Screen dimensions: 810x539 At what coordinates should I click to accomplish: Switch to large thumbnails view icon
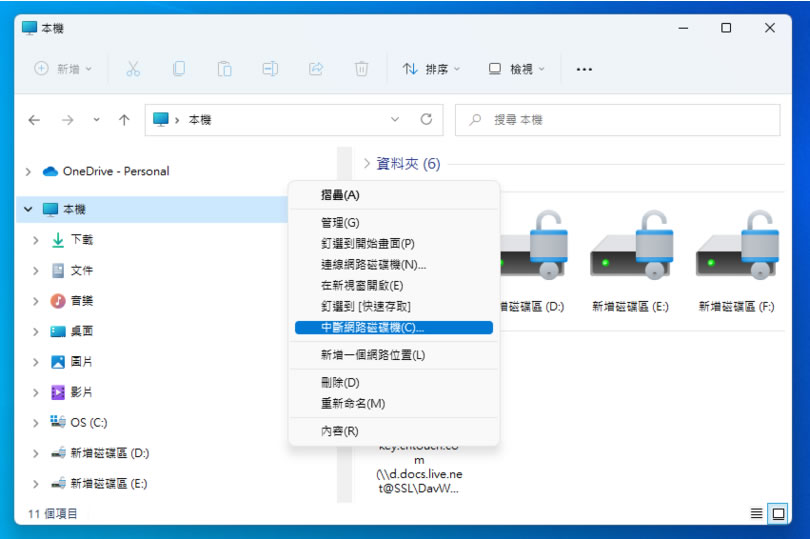pyautogui.click(x=778, y=514)
